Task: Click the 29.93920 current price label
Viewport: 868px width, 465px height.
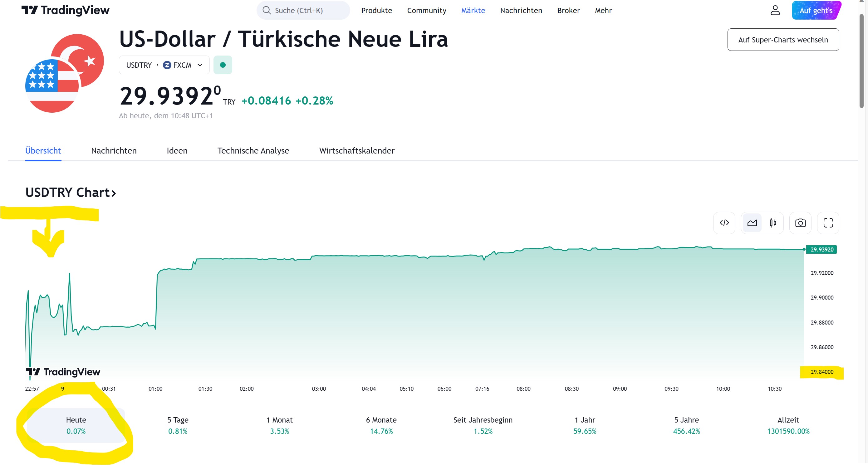Action: [821, 249]
